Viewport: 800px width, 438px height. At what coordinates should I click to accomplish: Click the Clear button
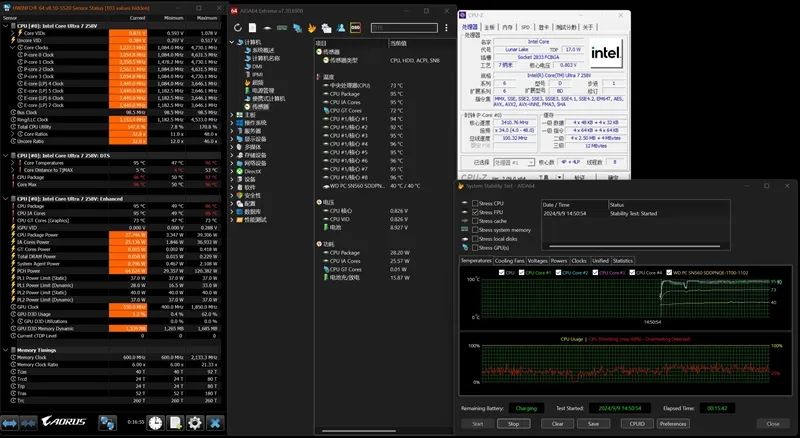(x=558, y=424)
